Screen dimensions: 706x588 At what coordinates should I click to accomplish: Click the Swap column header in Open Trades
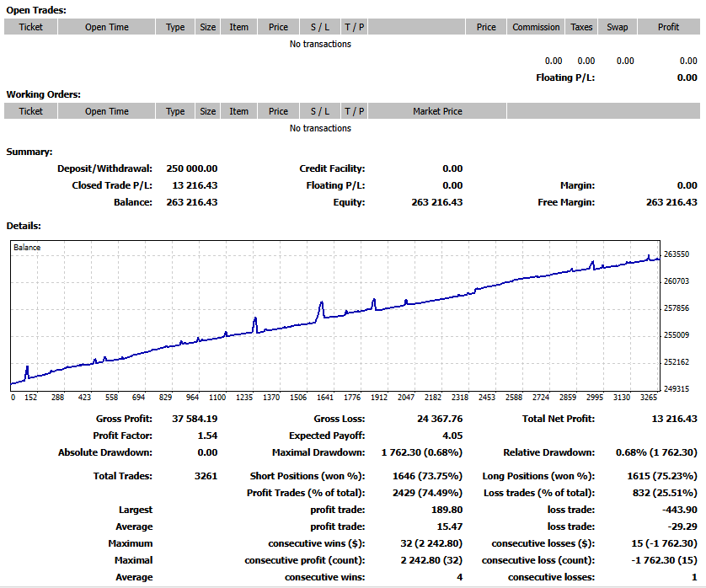618,27
